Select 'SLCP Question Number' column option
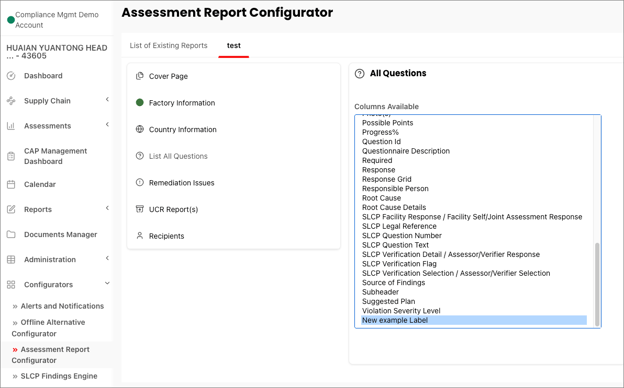The height and width of the screenshot is (388, 624). 402,236
